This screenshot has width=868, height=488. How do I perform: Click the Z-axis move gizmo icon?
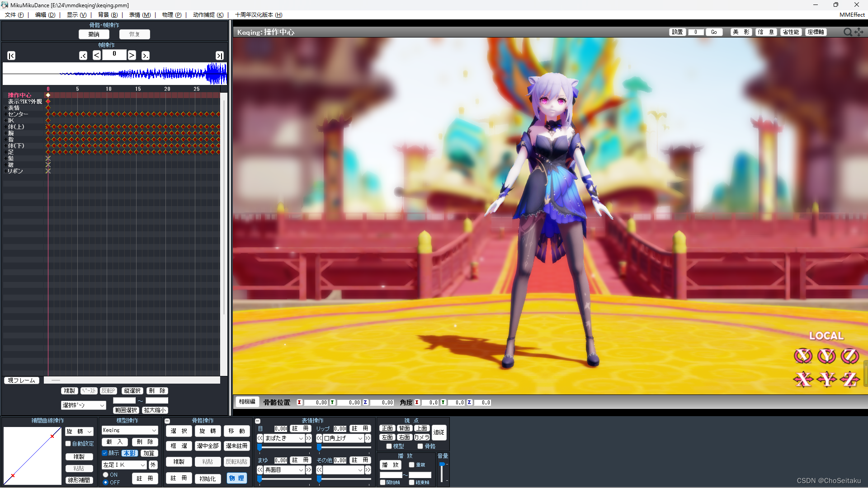coord(849,379)
